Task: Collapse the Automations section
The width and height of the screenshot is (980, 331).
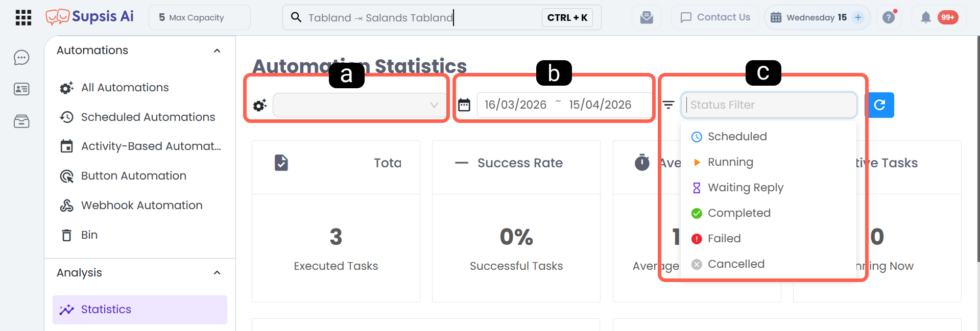Action: click(217, 50)
